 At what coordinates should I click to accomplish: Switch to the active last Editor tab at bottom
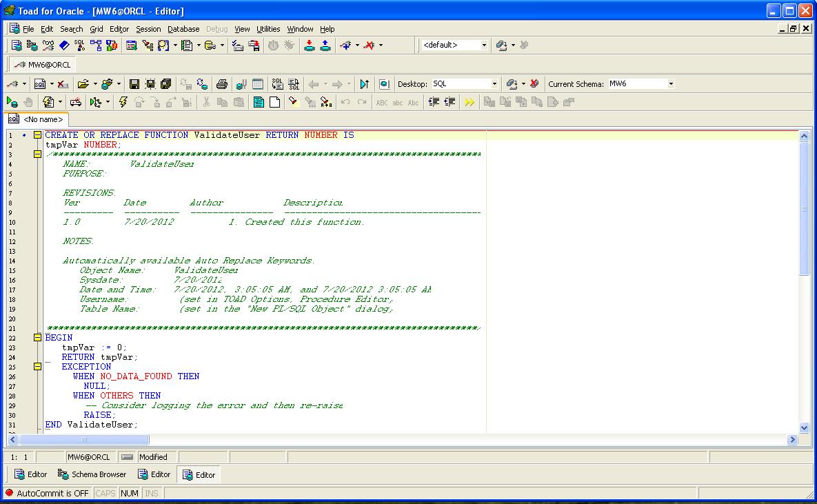tap(199, 475)
